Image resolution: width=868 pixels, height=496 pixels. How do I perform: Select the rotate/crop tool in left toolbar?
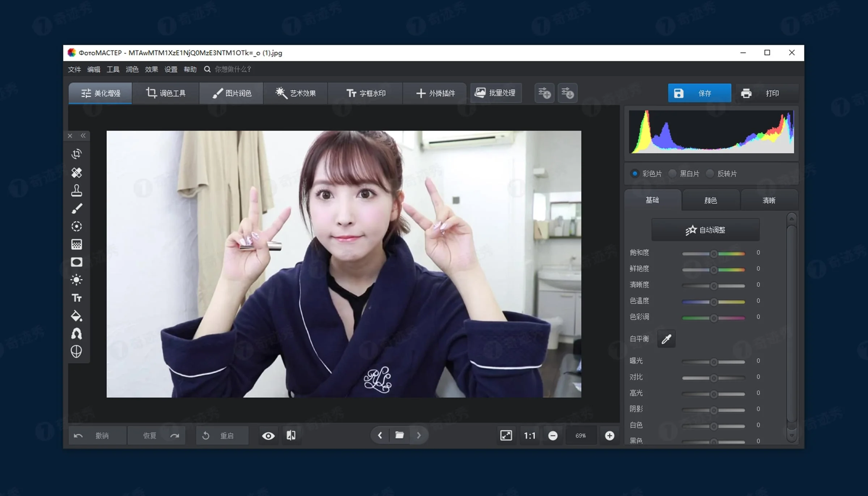click(76, 154)
